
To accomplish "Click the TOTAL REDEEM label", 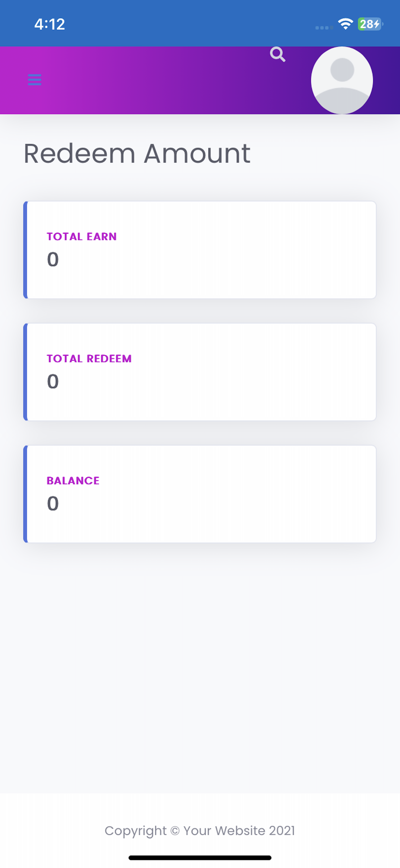I will click(89, 359).
